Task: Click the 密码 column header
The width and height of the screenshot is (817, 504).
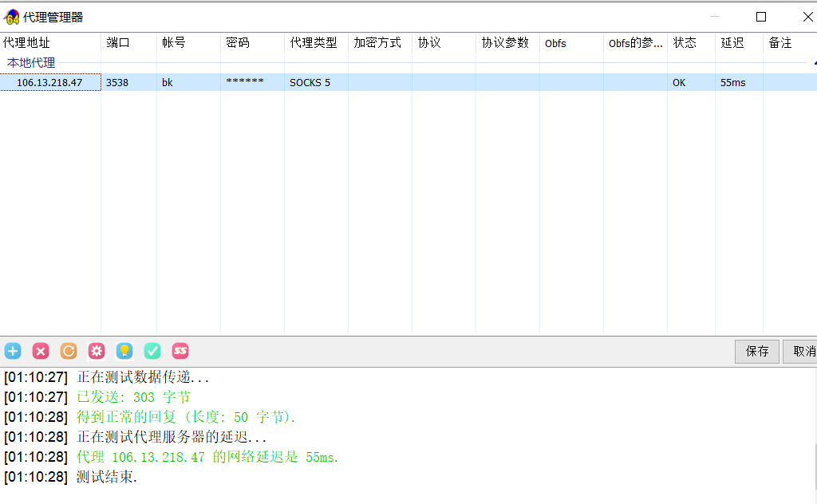Action: click(x=253, y=43)
